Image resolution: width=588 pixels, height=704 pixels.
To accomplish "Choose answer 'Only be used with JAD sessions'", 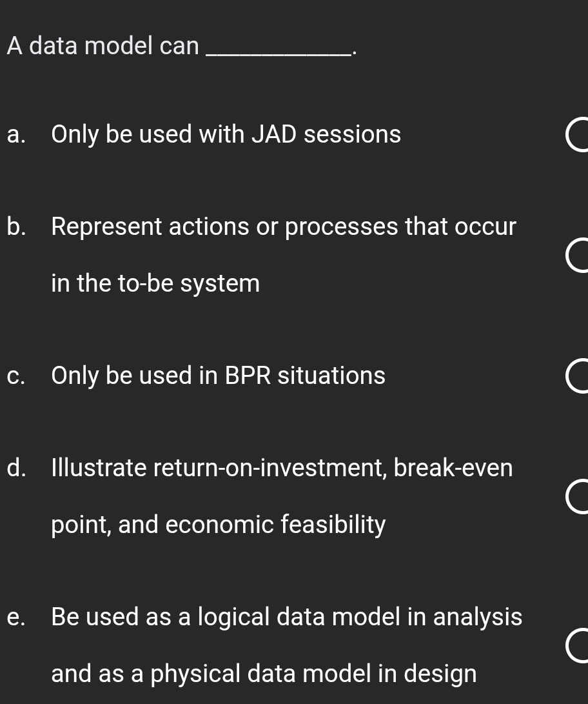I will coord(226,134).
